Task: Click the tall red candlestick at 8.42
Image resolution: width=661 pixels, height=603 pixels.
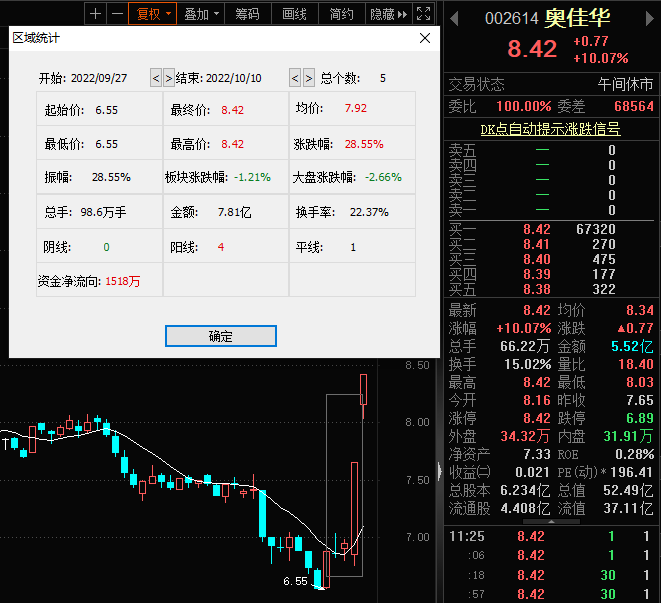Action: click(363, 389)
